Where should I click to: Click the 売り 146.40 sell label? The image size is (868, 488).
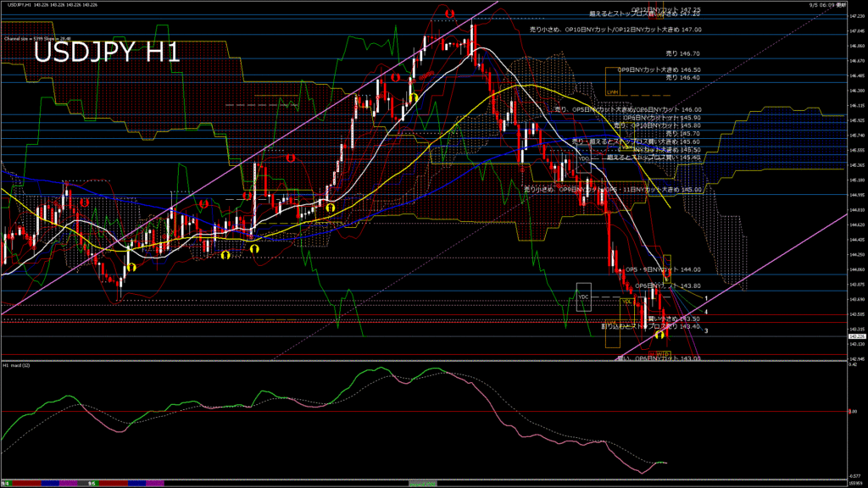pyautogui.click(x=682, y=78)
